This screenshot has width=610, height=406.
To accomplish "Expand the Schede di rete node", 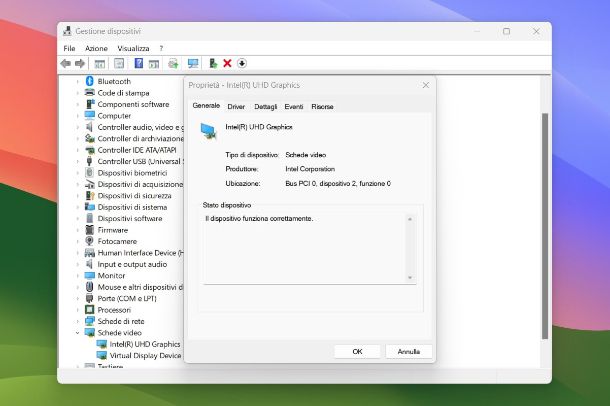I will click(77, 322).
